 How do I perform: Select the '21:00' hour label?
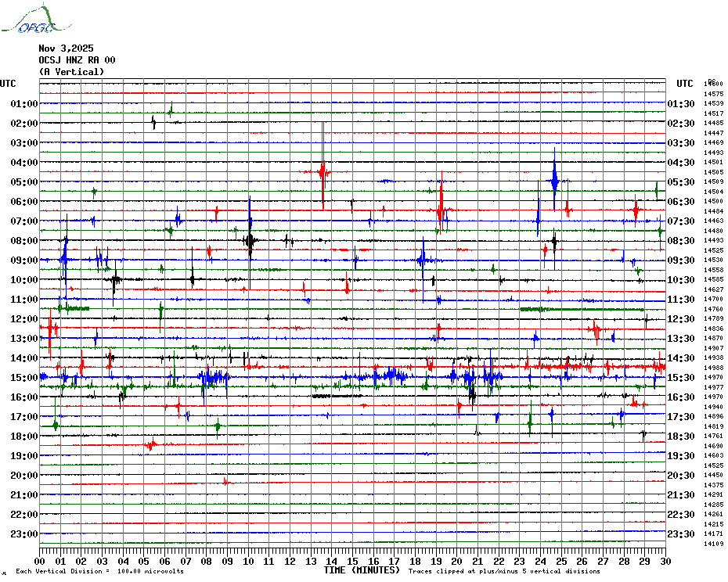point(24,494)
